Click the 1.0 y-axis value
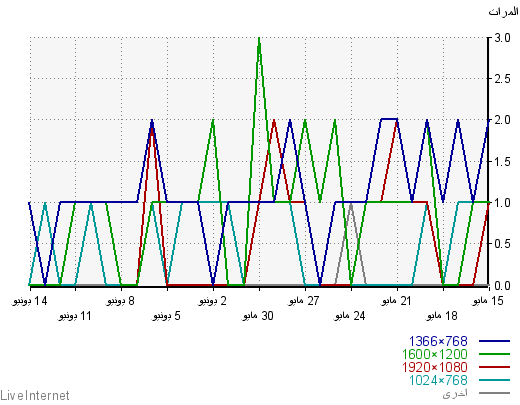Viewport: 520px width, 405px height. click(502, 203)
